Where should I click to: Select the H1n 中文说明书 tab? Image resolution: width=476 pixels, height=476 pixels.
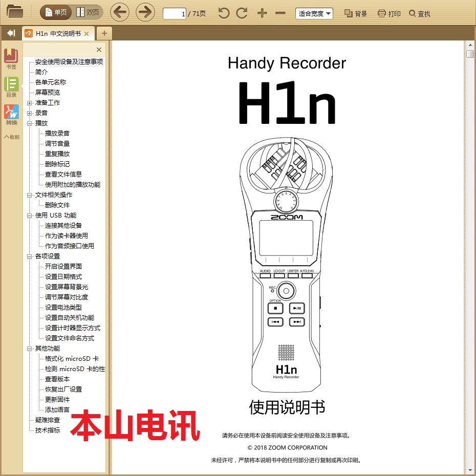tap(58, 33)
